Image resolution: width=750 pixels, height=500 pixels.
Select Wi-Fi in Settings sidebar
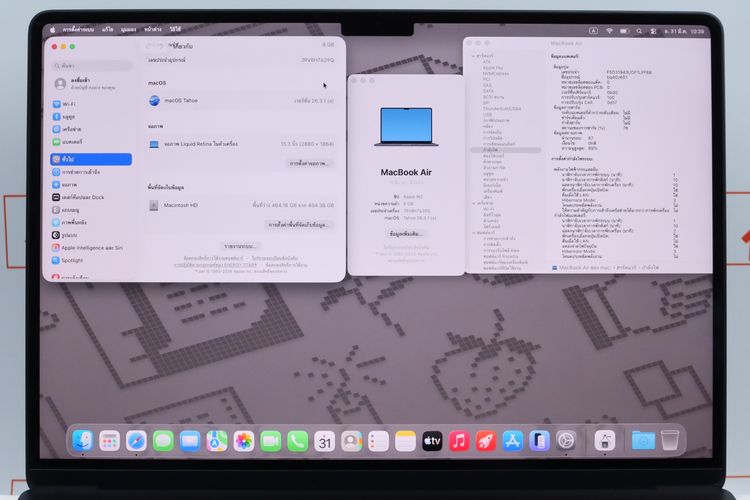tap(91, 104)
